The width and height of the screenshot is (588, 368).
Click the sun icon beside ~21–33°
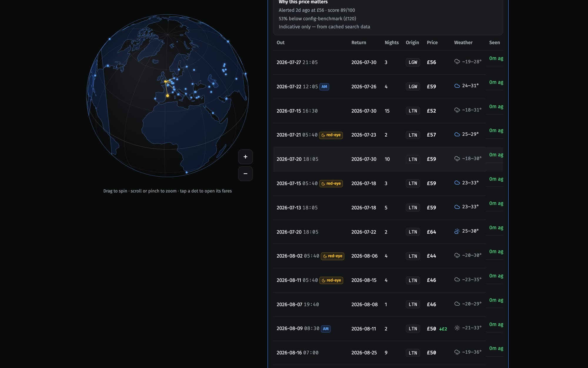(x=457, y=328)
